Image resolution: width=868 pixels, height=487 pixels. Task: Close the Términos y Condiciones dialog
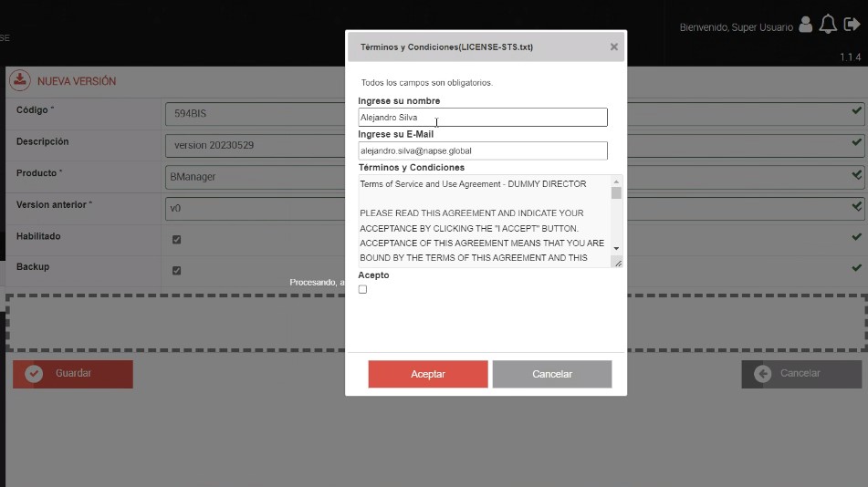tap(613, 47)
